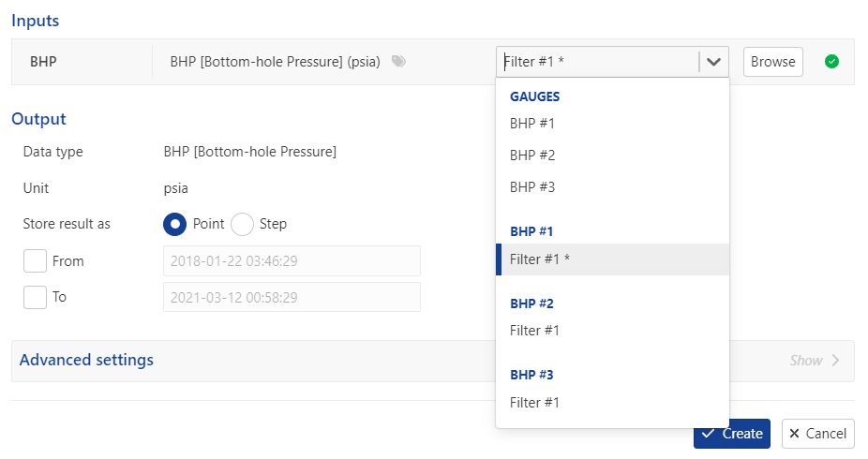Select the Step radio button
This screenshot has width=868, height=459.
[x=242, y=224]
